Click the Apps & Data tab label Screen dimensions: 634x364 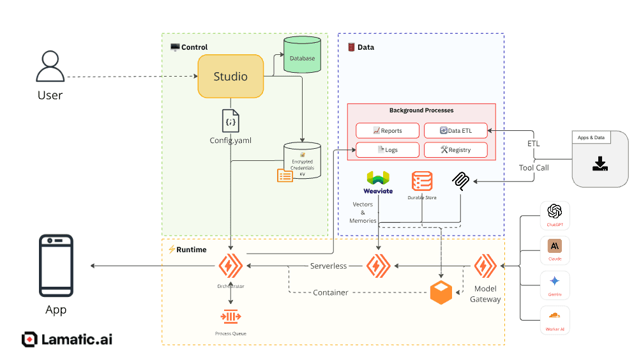591,137
